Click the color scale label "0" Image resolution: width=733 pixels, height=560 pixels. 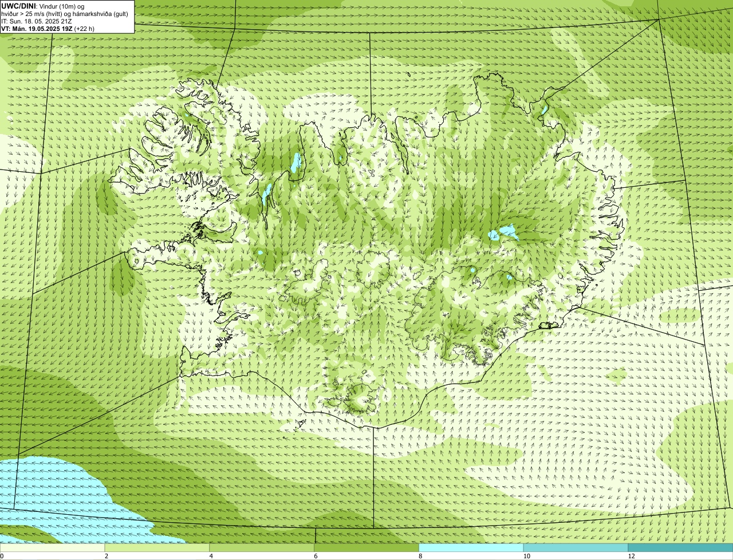(x=2, y=556)
